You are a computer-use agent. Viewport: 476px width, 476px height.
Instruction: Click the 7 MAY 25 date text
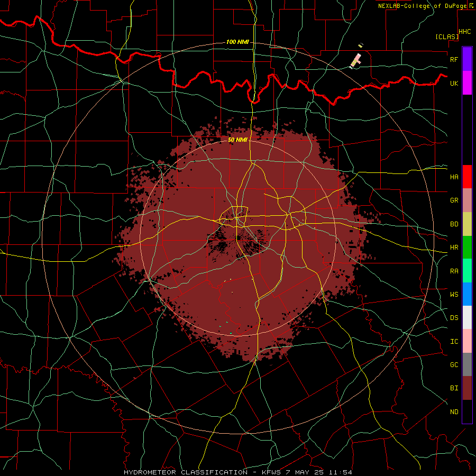pos(305,472)
